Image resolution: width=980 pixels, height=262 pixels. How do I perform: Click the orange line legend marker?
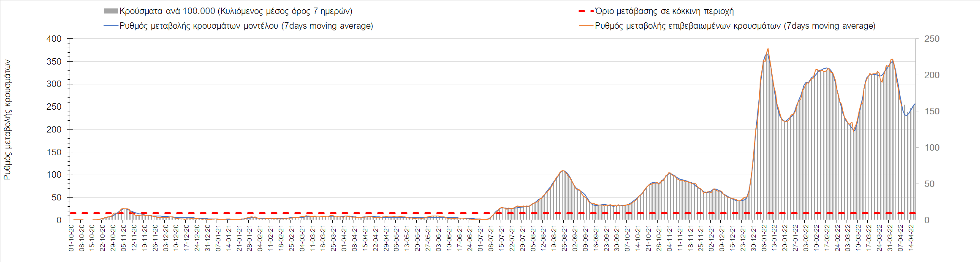(x=586, y=26)
